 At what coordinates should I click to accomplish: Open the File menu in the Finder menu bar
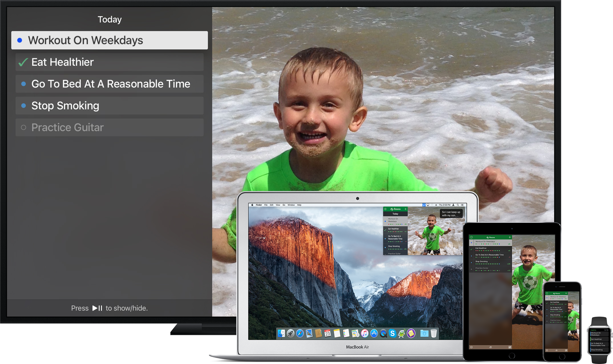coord(266,205)
